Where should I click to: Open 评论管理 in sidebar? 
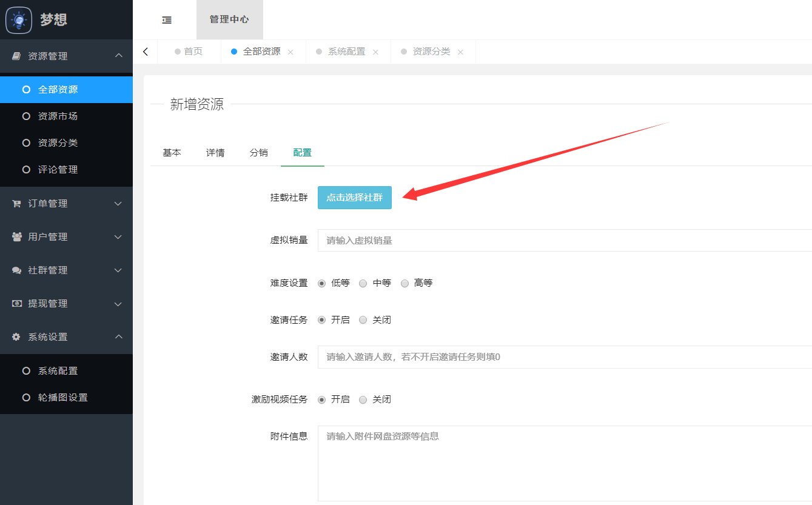66,170
